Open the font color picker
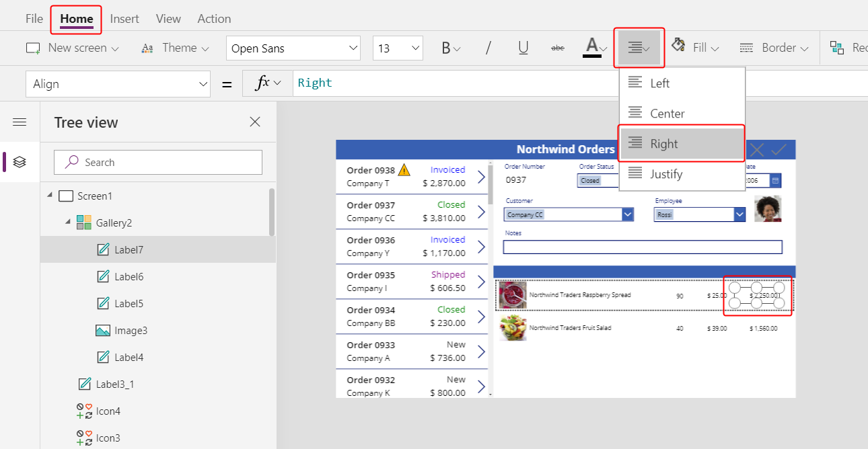 point(595,48)
